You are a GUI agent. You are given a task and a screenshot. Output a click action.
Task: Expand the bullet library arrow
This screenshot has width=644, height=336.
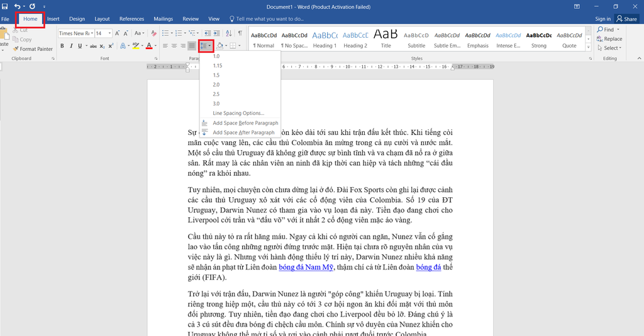click(x=171, y=33)
